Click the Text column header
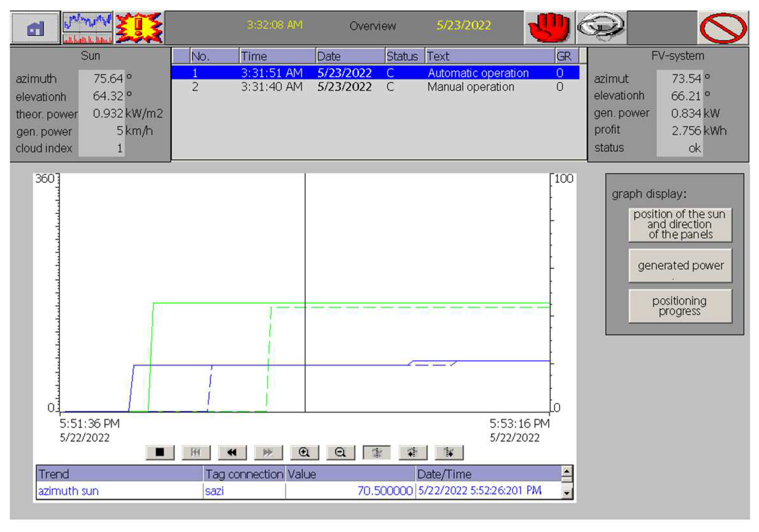759x532 pixels. pyautogui.click(x=489, y=56)
